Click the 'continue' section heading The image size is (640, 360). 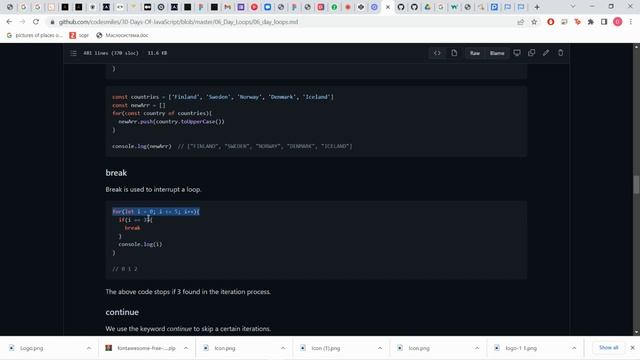122,312
